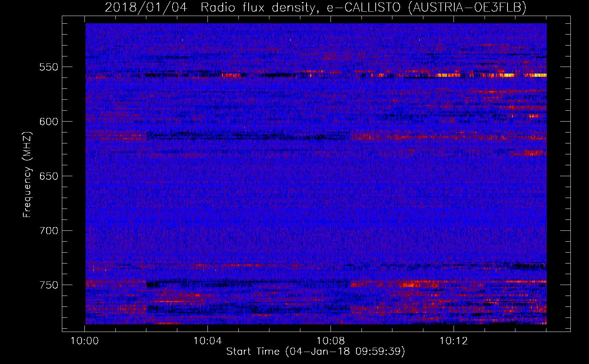Select the 750 frequency axis label
This screenshot has height=364, width=589.
pyautogui.click(x=49, y=285)
